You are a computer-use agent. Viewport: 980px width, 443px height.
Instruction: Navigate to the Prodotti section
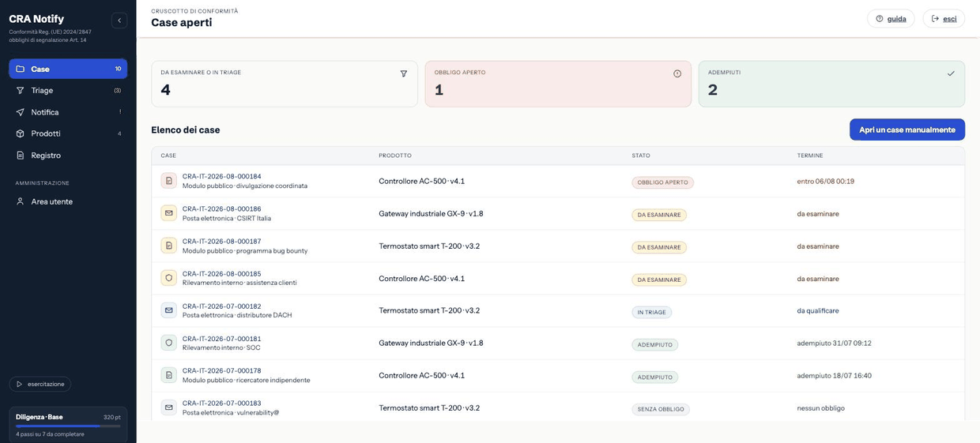(x=68, y=133)
